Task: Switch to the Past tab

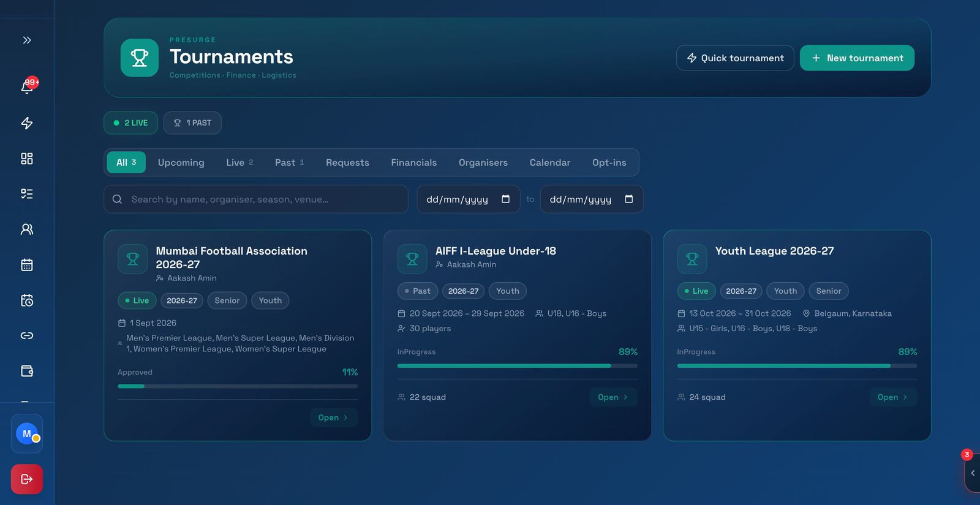Action: pyautogui.click(x=289, y=162)
